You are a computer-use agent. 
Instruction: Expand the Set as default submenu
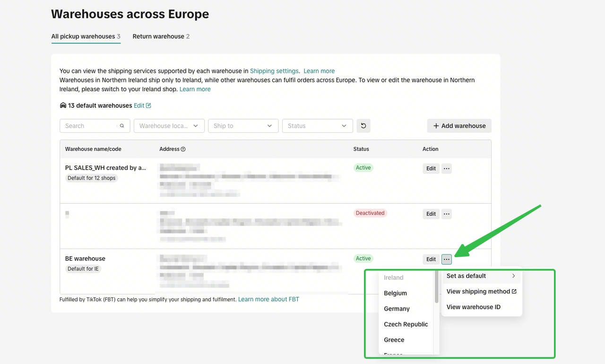point(481,276)
